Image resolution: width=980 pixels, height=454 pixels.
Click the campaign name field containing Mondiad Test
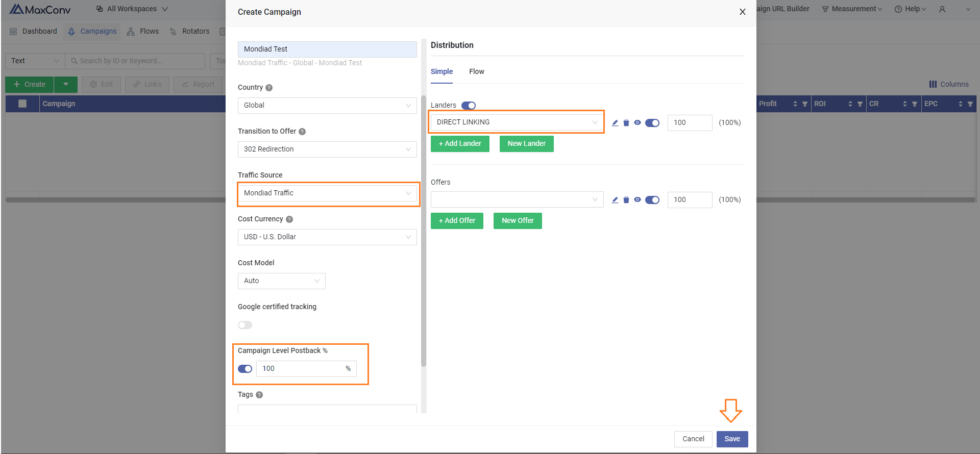[x=327, y=49]
